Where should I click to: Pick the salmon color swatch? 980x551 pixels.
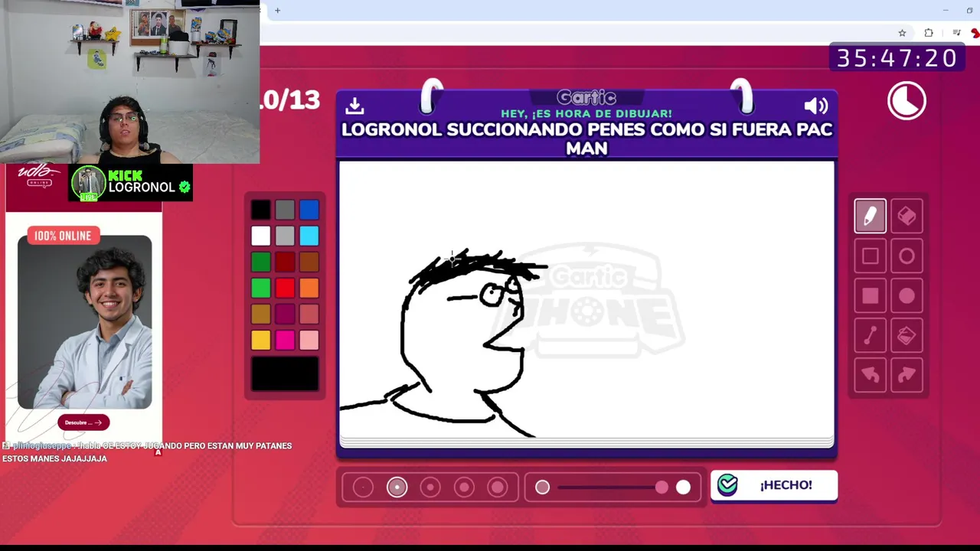pyautogui.click(x=309, y=314)
